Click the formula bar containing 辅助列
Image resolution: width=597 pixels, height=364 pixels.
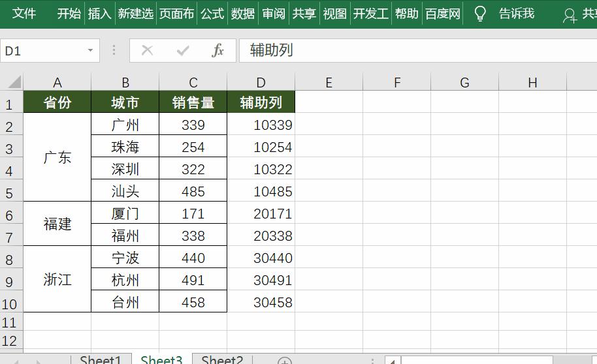point(418,50)
